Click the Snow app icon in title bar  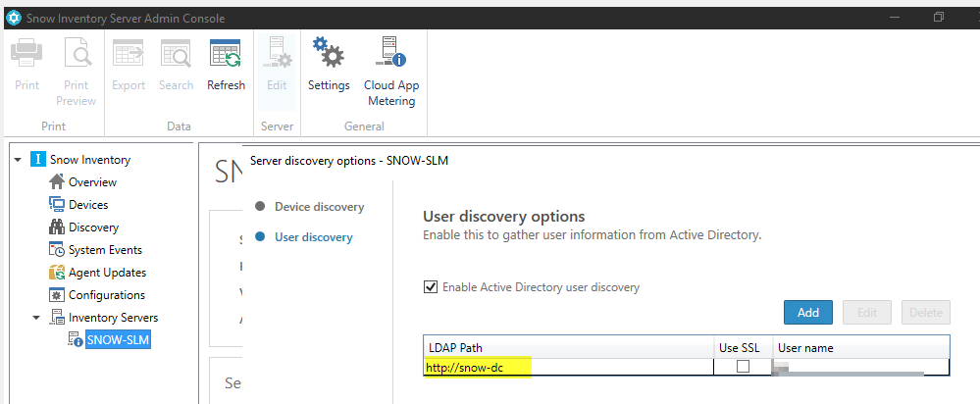(x=13, y=18)
